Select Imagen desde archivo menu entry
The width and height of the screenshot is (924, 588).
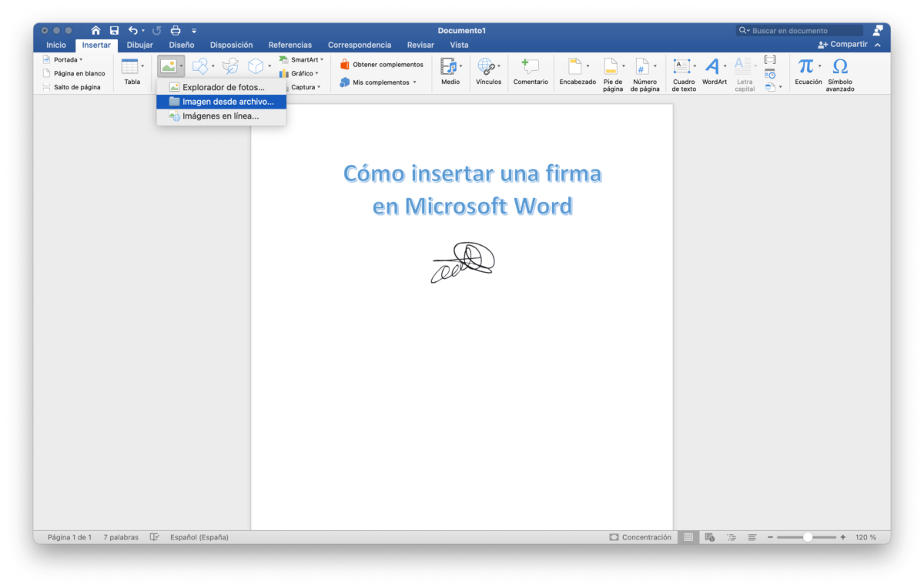222,102
